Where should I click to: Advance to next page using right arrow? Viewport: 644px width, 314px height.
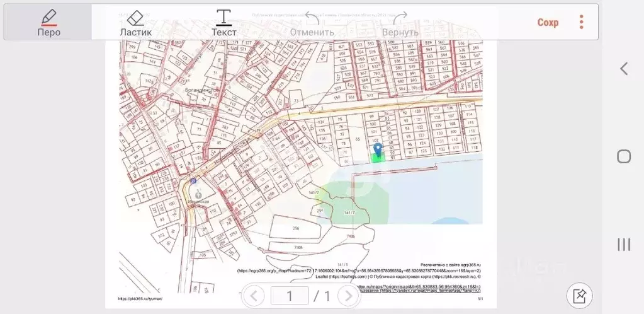click(348, 295)
